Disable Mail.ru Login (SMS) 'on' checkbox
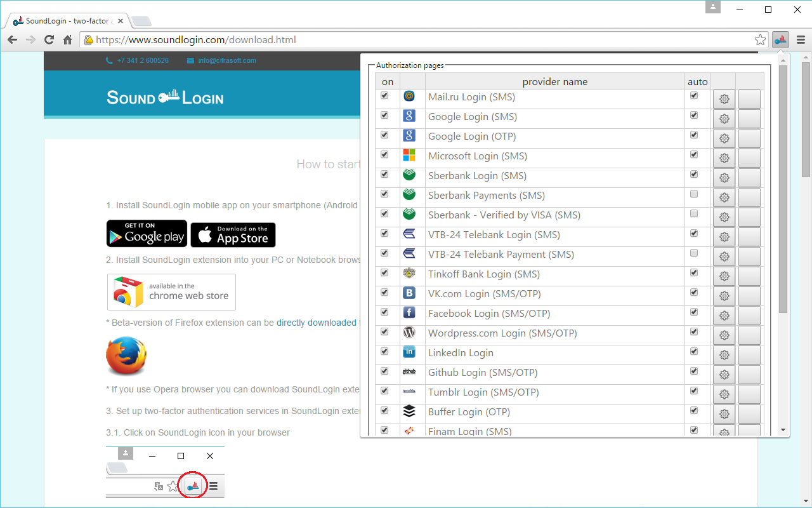The width and height of the screenshot is (812, 508). pyautogui.click(x=384, y=96)
